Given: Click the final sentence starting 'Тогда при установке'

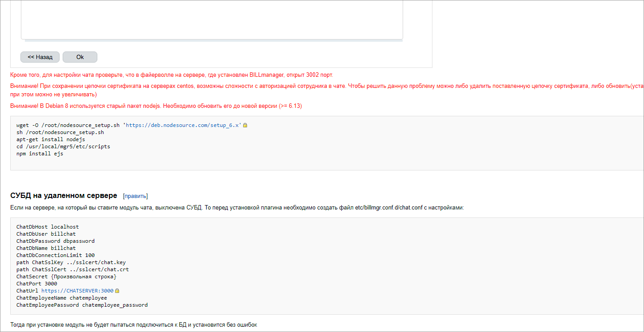Looking at the screenshot, I should (x=134, y=325).
